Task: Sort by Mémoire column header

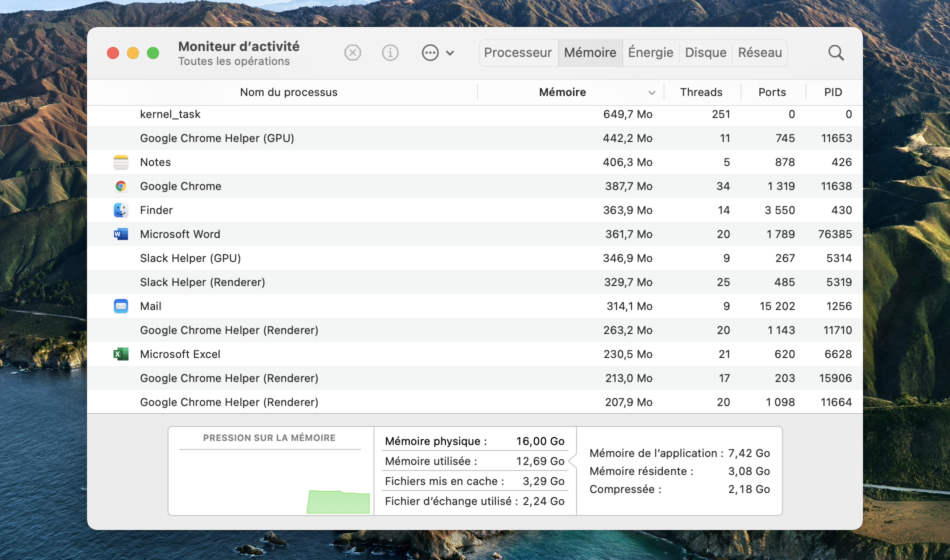Action: click(x=562, y=92)
